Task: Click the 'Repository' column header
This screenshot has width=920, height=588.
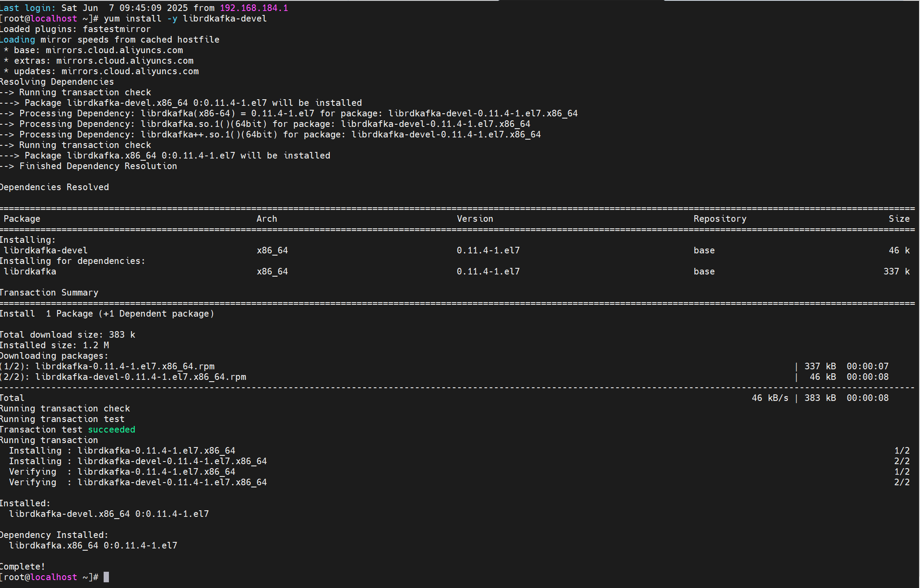Action: [720, 219]
